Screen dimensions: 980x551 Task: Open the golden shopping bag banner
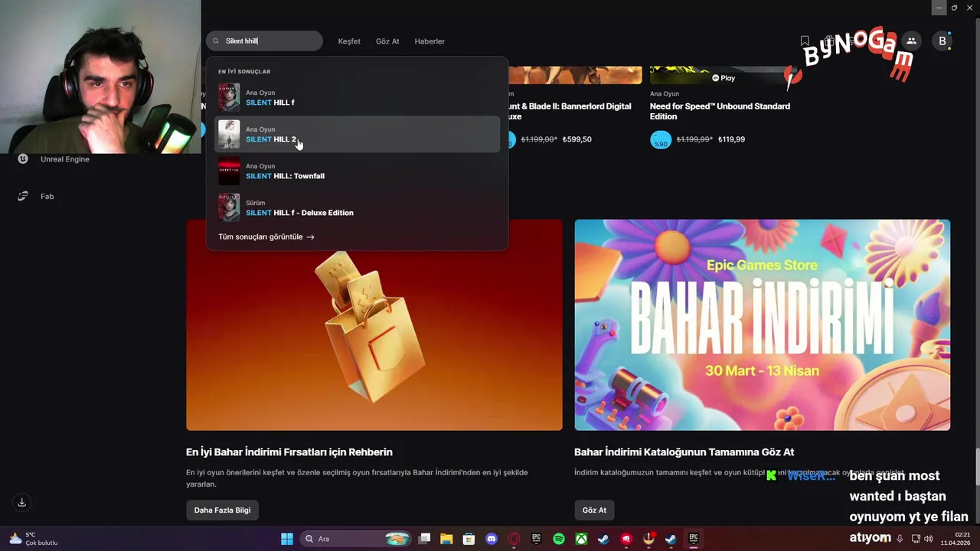point(374,324)
